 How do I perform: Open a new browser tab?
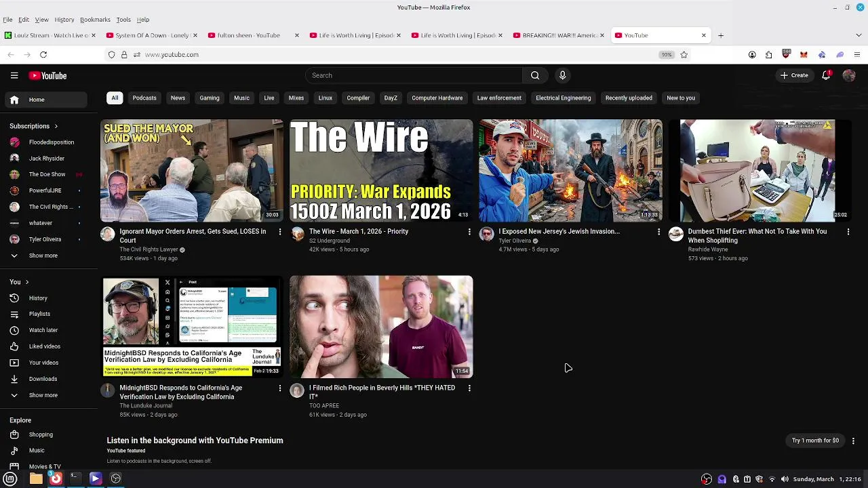pos(721,35)
